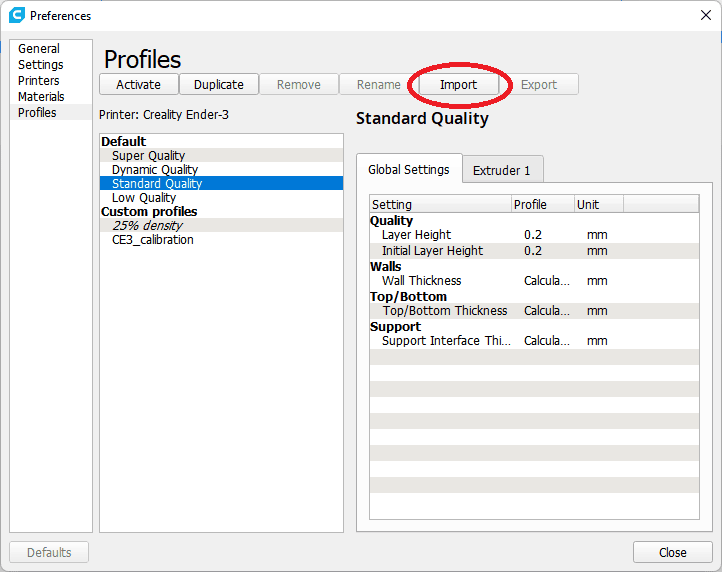Click the Top/Bottom category heading

[408, 297]
